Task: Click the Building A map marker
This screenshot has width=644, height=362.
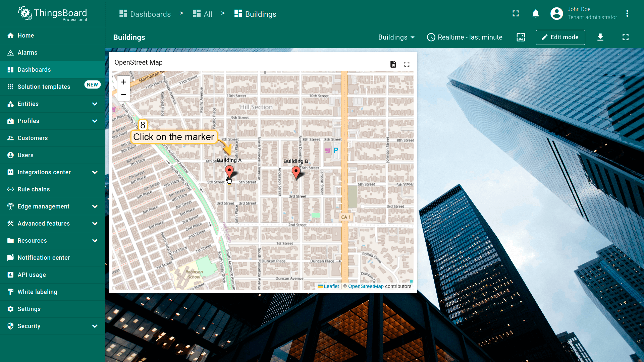Action: point(229,171)
